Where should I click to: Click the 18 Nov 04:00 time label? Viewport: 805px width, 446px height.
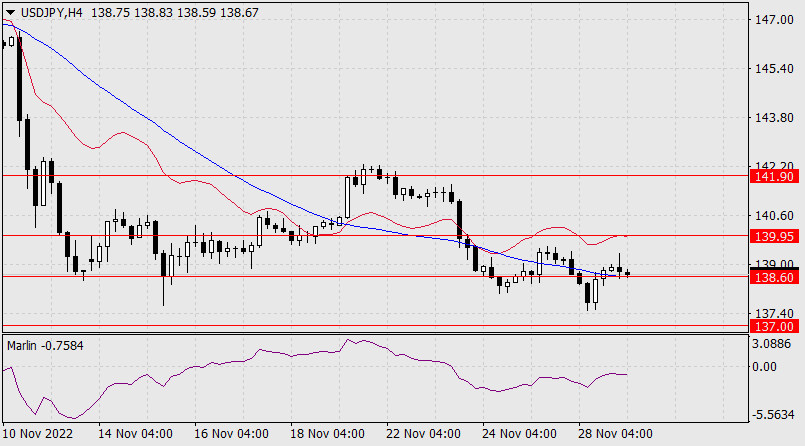[327, 434]
